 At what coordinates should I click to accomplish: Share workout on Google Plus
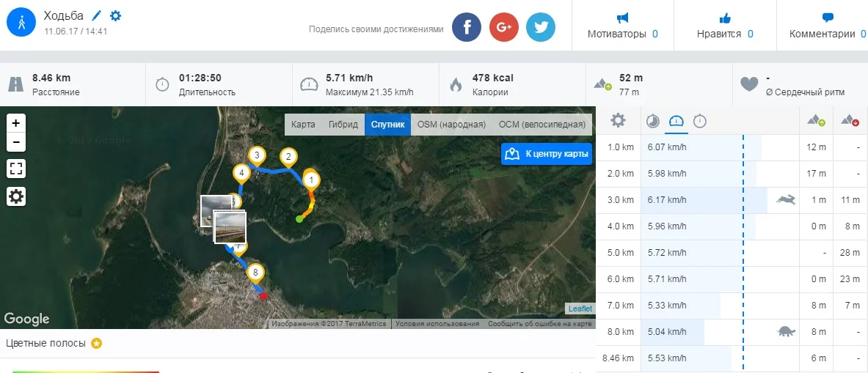[503, 27]
